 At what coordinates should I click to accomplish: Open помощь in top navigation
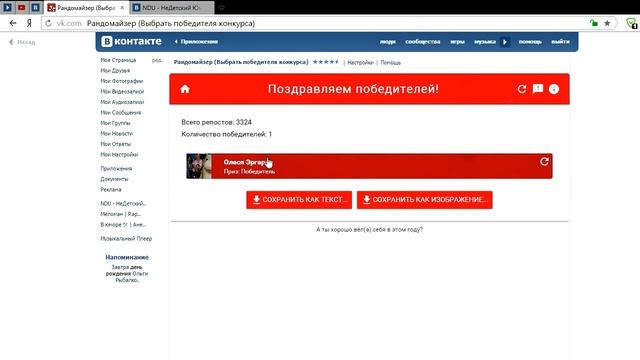(x=530, y=42)
